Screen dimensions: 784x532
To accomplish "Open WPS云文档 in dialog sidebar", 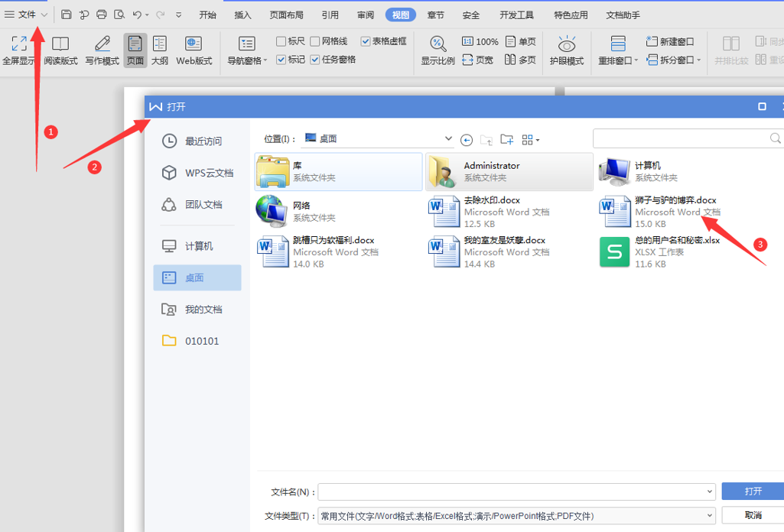I will pyautogui.click(x=197, y=173).
